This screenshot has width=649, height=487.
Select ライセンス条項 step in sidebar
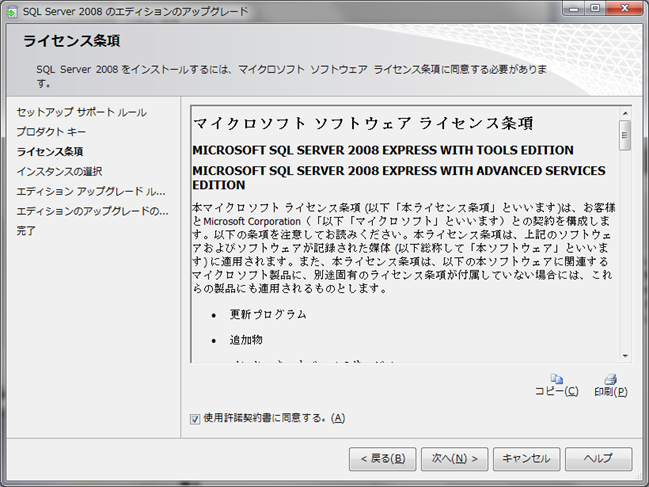(50, 151)
